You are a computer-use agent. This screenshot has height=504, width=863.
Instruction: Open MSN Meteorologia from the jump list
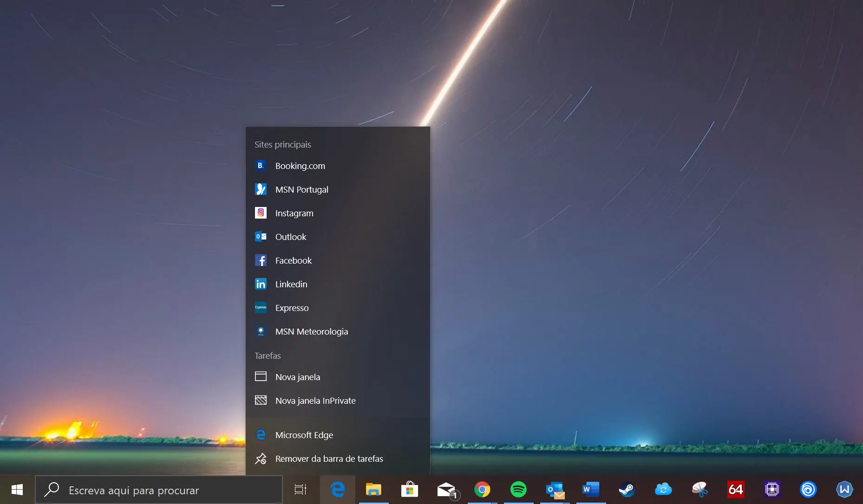338,331
